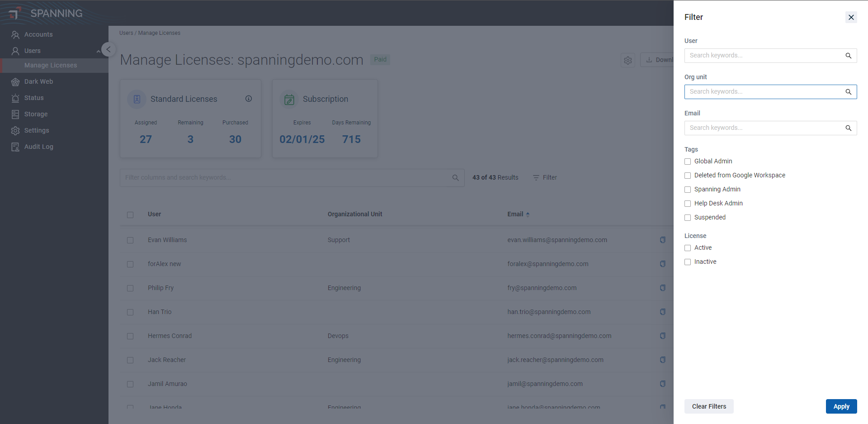The height and width of the screenshot is (424, 868).
Task: Select Philip Fry row checkbox
Action: pos(130,288)
